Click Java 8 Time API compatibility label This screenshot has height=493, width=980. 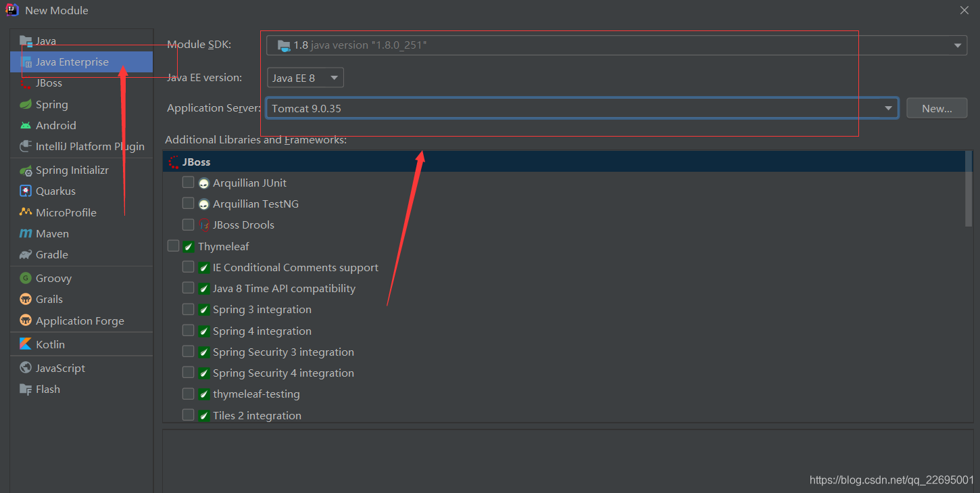pyautogui.click(x=284, y=289)
